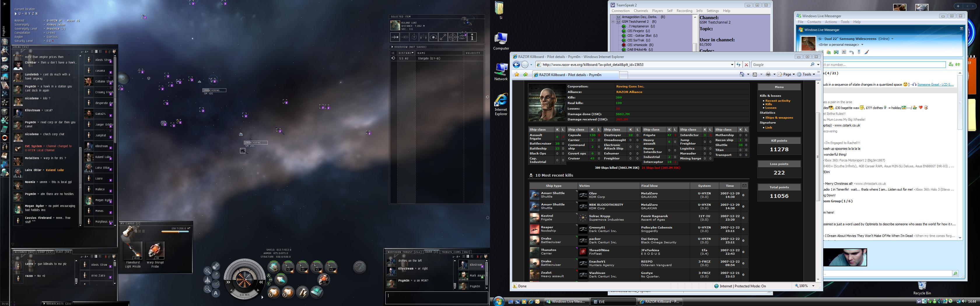Image resolution: width=980 pixels, height=306 pixels.
Task: Click the zoom-out magnifier on the ship HUD
Action: tap(207, 289)
